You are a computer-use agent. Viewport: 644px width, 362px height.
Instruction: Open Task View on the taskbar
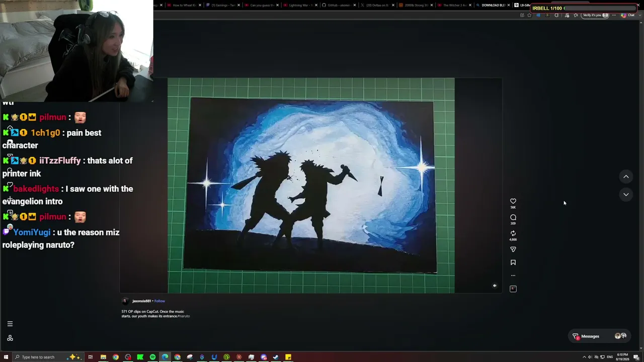pos(91,357)
